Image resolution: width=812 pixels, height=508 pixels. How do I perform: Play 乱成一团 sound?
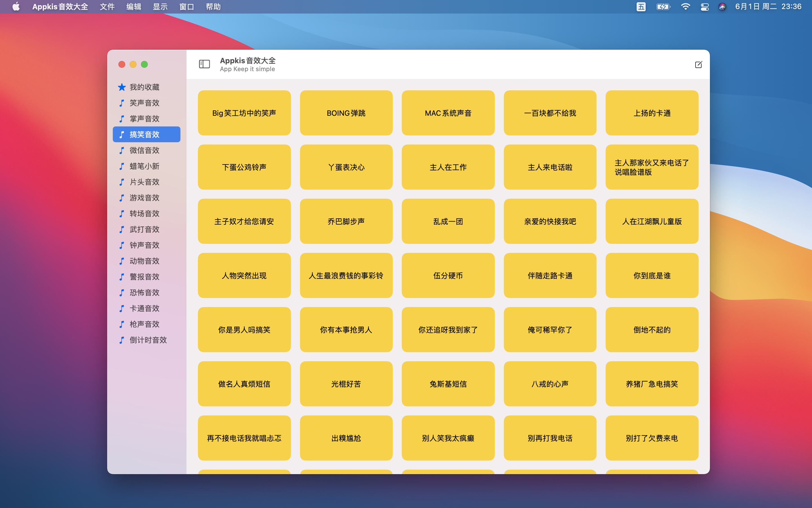click(448, 221)
